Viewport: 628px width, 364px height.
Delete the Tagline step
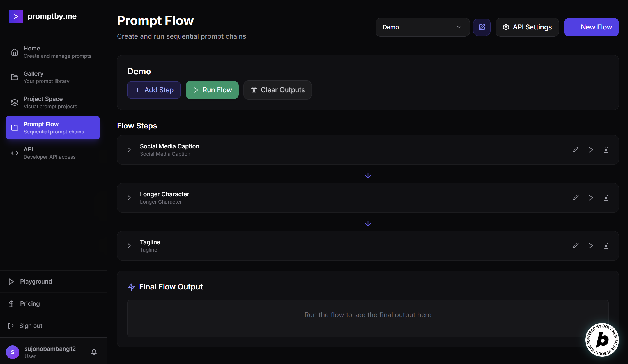(606, 246)
